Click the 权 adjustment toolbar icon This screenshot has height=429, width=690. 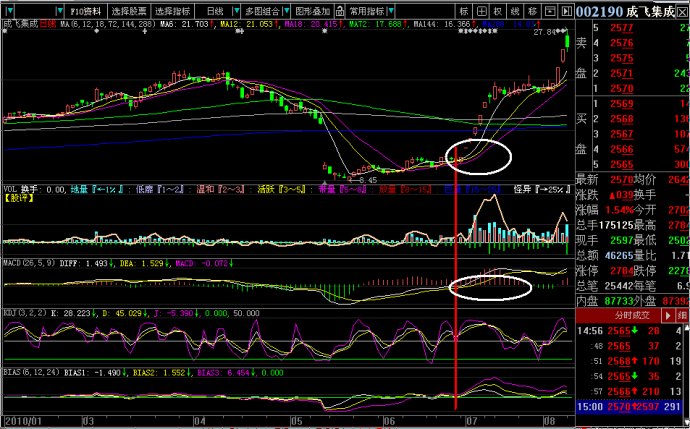[x=497, y=9]
